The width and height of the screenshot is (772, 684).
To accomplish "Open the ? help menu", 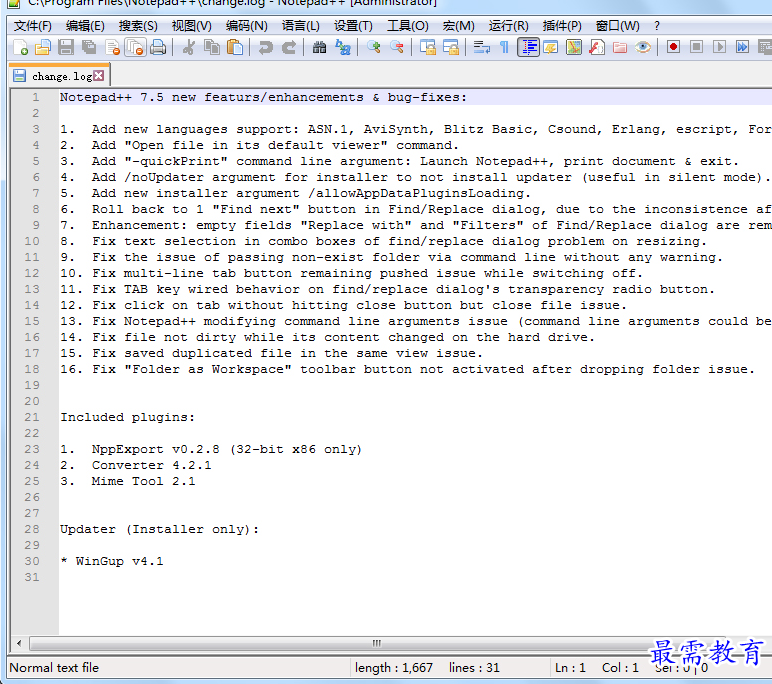I will click(657, 26).
